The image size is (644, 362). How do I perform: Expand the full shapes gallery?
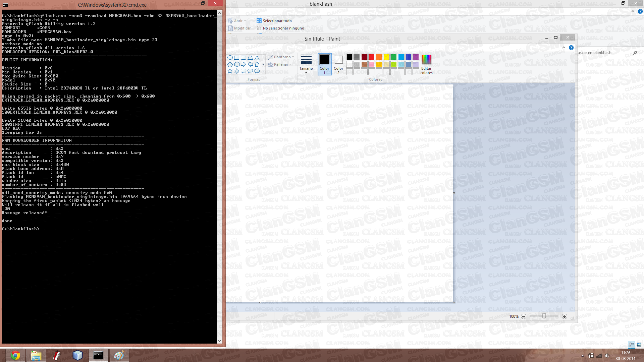click(263, 71)
